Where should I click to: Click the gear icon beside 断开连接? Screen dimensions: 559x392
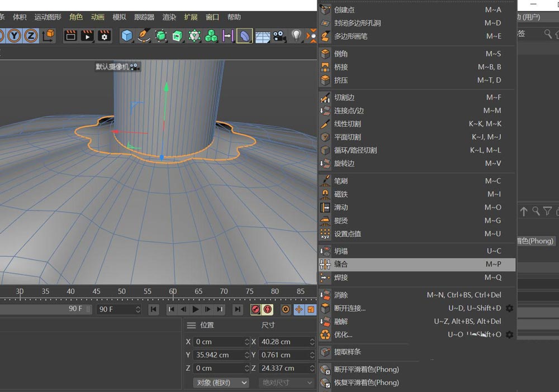coord(509,308)
